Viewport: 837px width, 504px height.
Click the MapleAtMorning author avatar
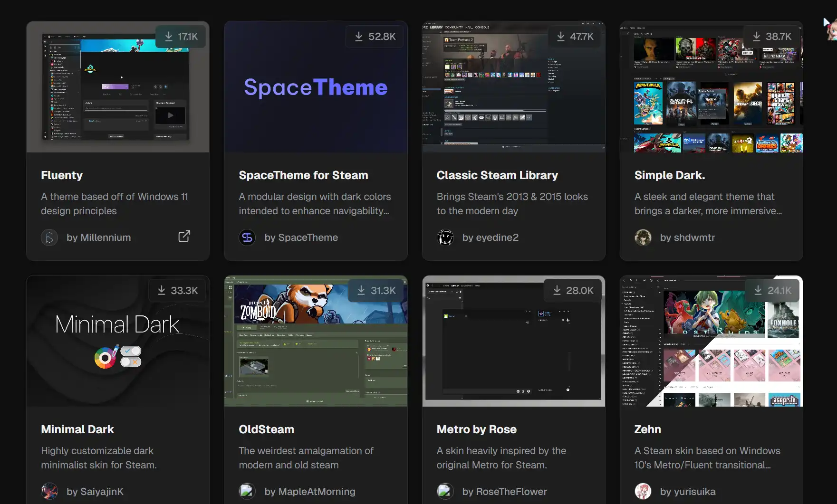click(x=247, y=491)
